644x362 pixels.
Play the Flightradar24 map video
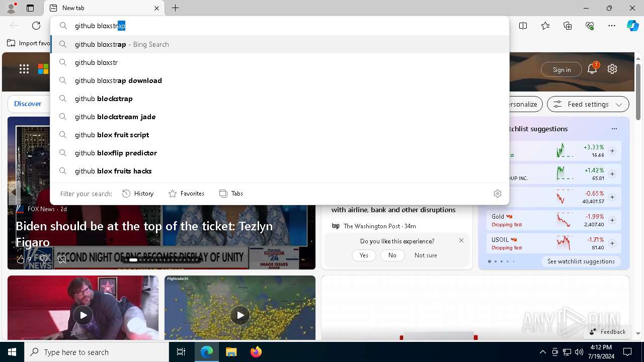[240, 315]
